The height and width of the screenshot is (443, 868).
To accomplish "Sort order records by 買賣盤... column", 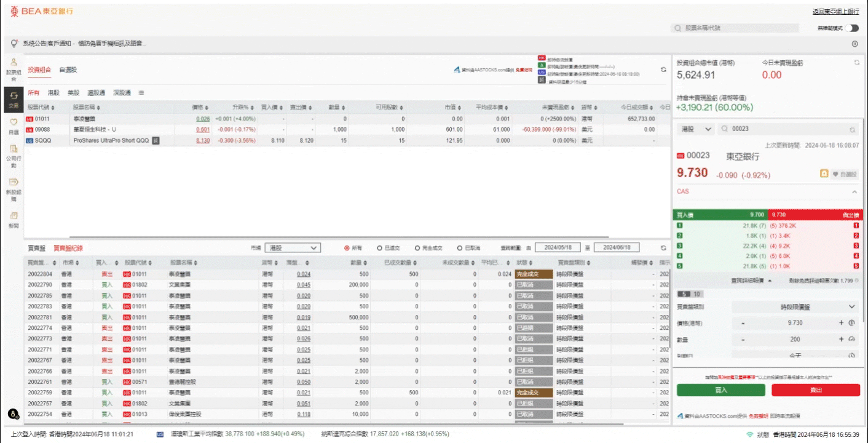I will [42, 262].
